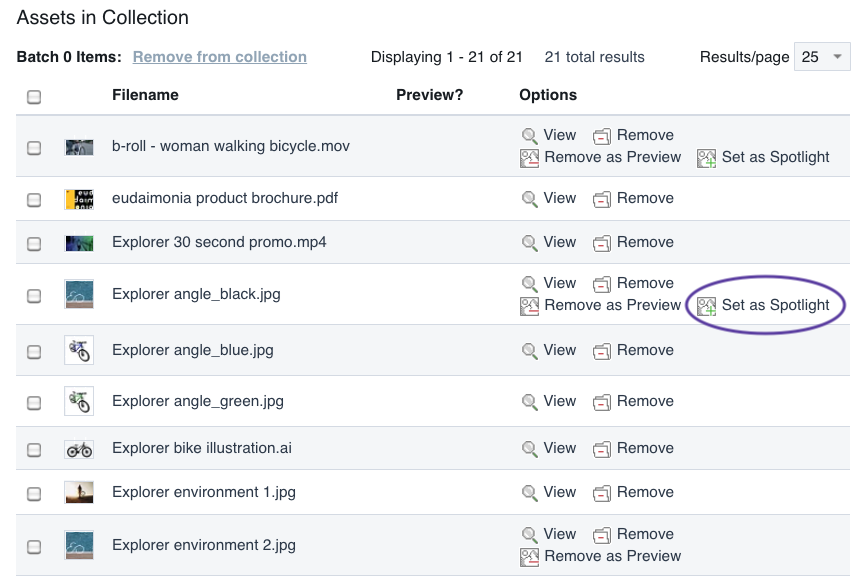866x583 pixels.
Task: Click the Remove icon for eudaimonia product brochure.pdf
Action: click(602, 199)
